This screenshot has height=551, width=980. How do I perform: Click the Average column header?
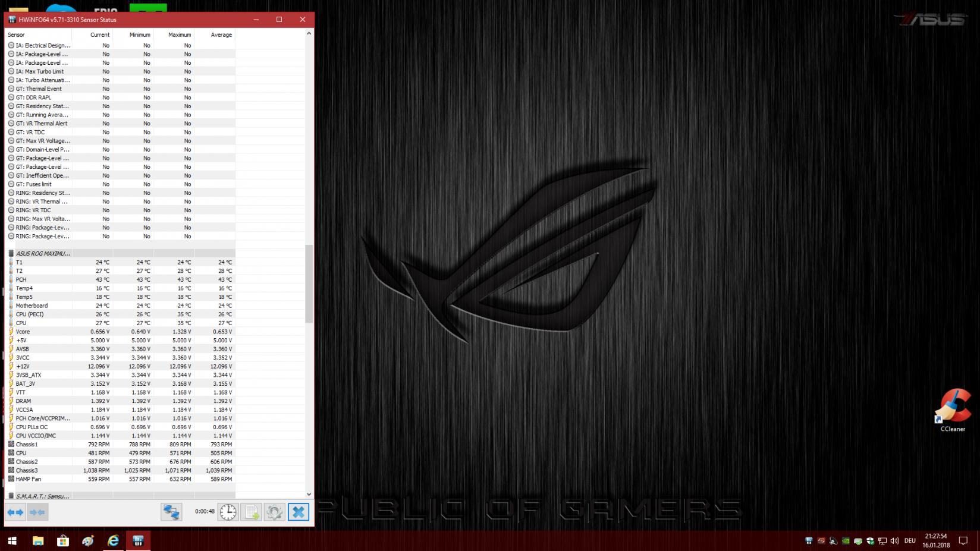coord(215,34)
